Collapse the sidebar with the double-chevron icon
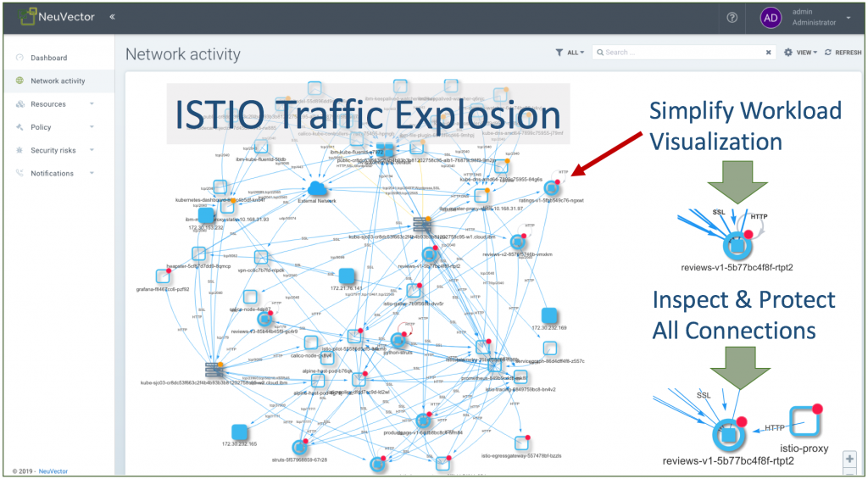Image resolution: width=868 pixels, height=479 pixels. pos(113,17)
